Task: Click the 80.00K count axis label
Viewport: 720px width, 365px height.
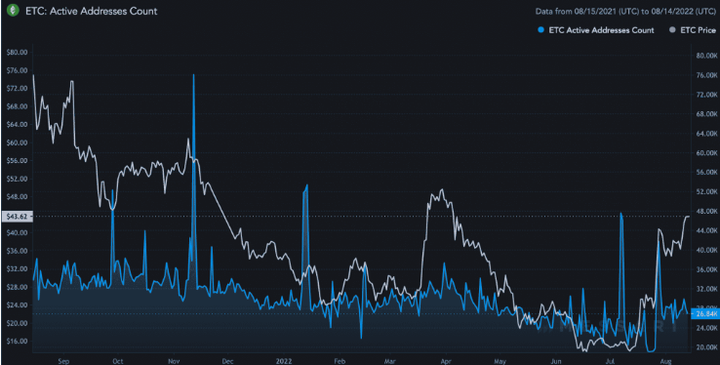Action: tap(706, 56)
